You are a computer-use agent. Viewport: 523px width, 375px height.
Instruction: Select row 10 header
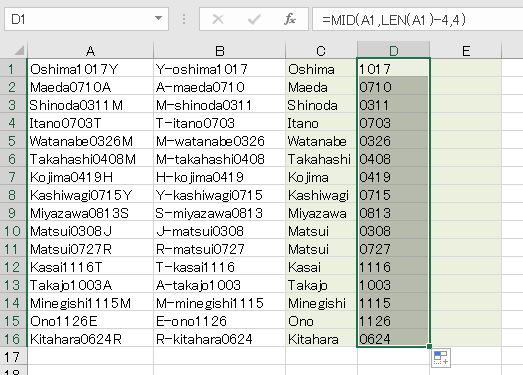coord(13,231)
